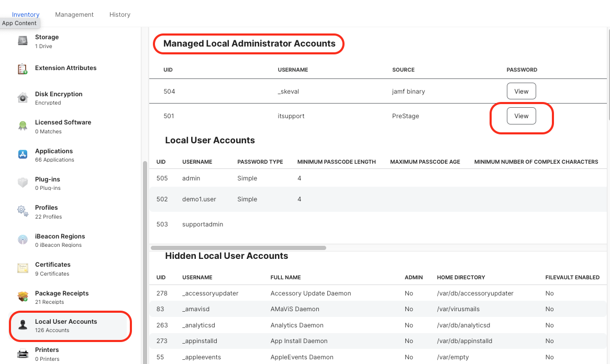Click the Hidden Local User Accounts heading
610x364 pixels.
pyautogui.click(x=226, y=256)
